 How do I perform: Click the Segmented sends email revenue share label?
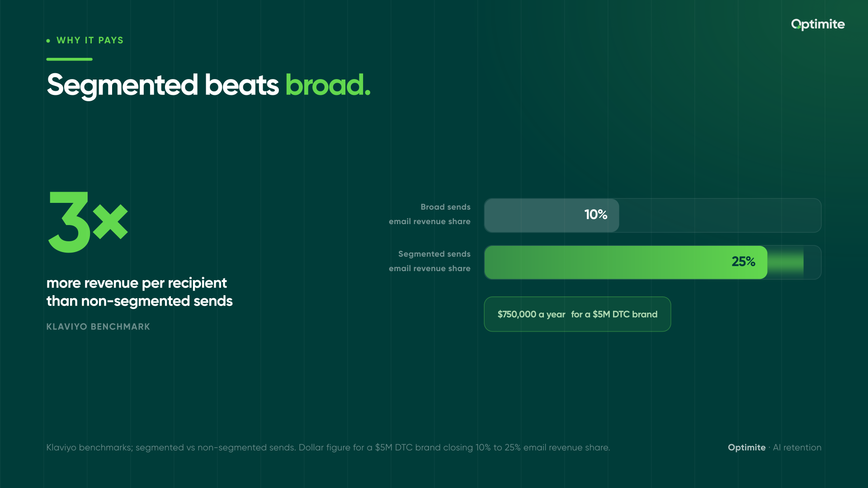(429, 261)
